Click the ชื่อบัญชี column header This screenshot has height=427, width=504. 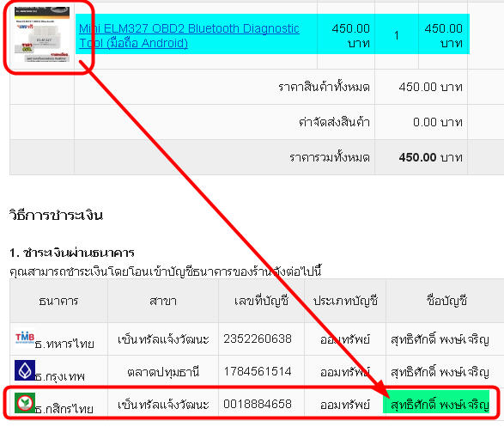pos(446,301)
